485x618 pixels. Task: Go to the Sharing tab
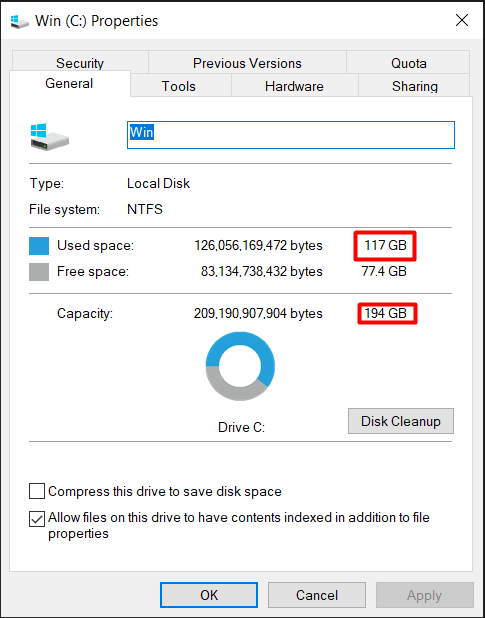click(x=414, y=86)
